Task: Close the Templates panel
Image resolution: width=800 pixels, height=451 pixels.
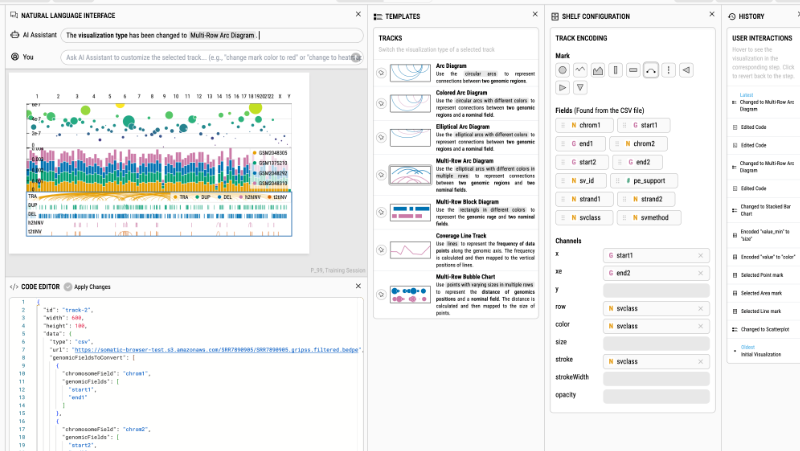Action: coord(535,14)
